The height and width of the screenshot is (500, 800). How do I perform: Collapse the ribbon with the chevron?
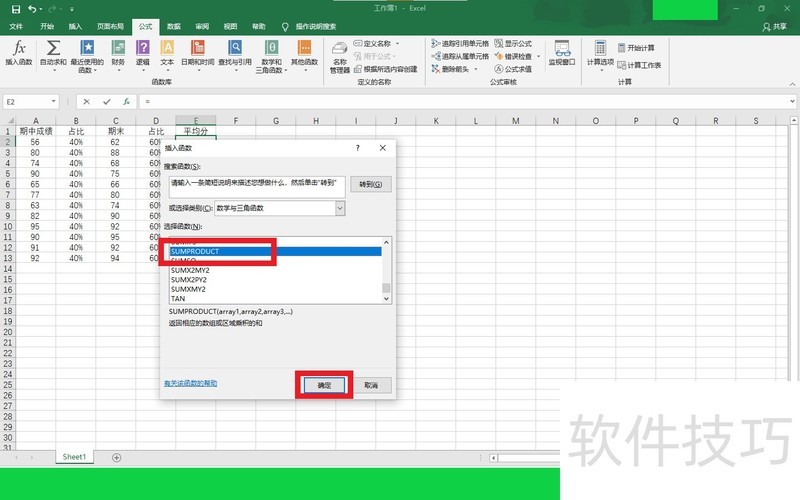coord(792,84)
